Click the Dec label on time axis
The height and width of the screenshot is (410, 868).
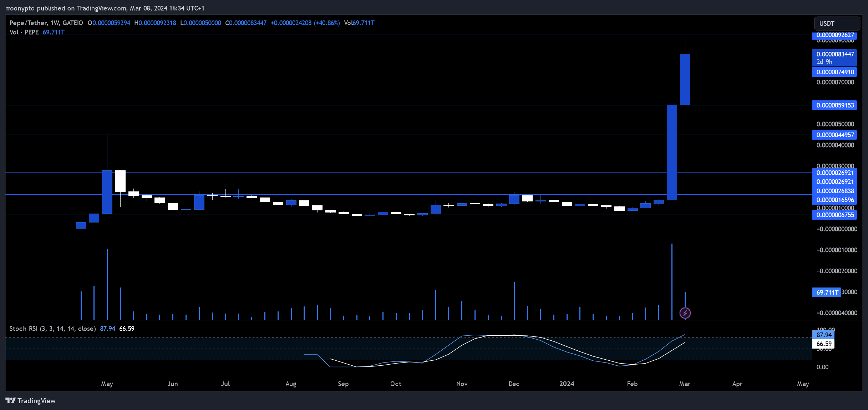[514, 384]
